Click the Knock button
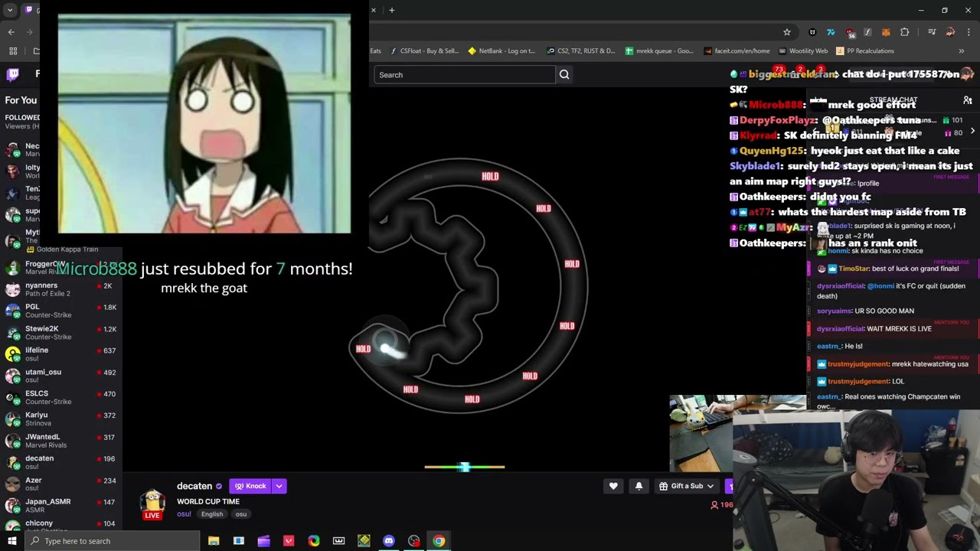 click(250, 486)
